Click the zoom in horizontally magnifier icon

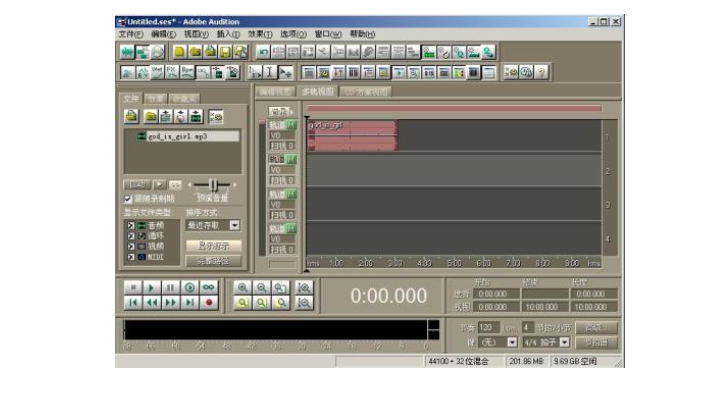(x=242, y=287)
